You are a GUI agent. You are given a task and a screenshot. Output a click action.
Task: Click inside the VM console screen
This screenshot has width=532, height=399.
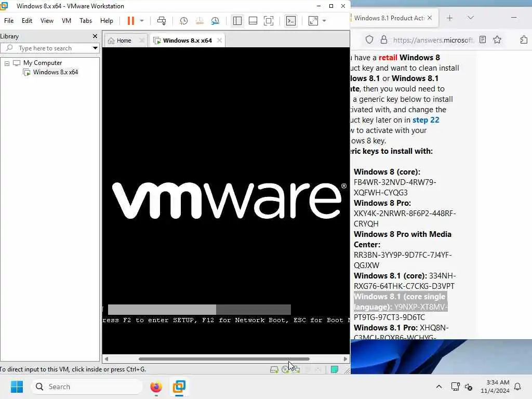[226, 200]
